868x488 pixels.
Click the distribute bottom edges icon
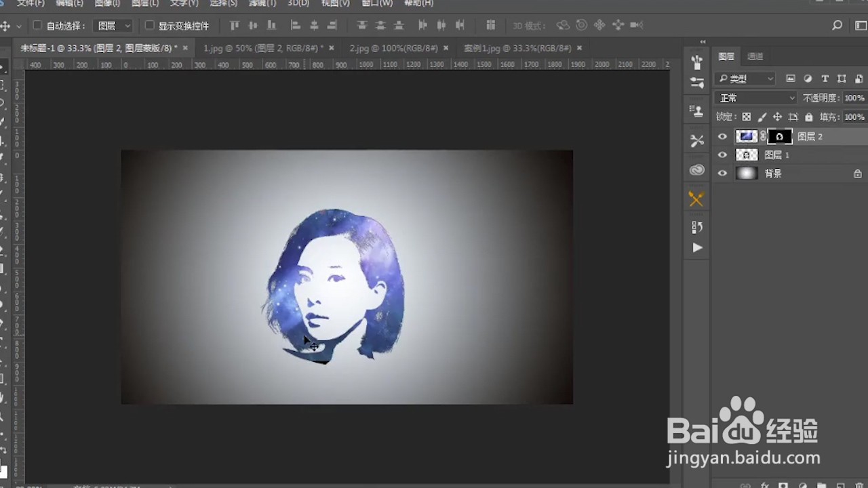(x=399, y=26)
